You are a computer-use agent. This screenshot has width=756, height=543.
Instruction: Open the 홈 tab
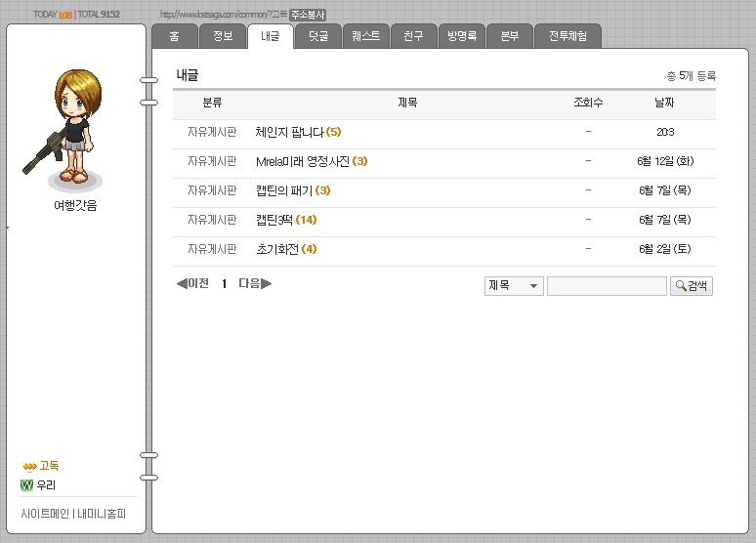(x=175, y=36)
